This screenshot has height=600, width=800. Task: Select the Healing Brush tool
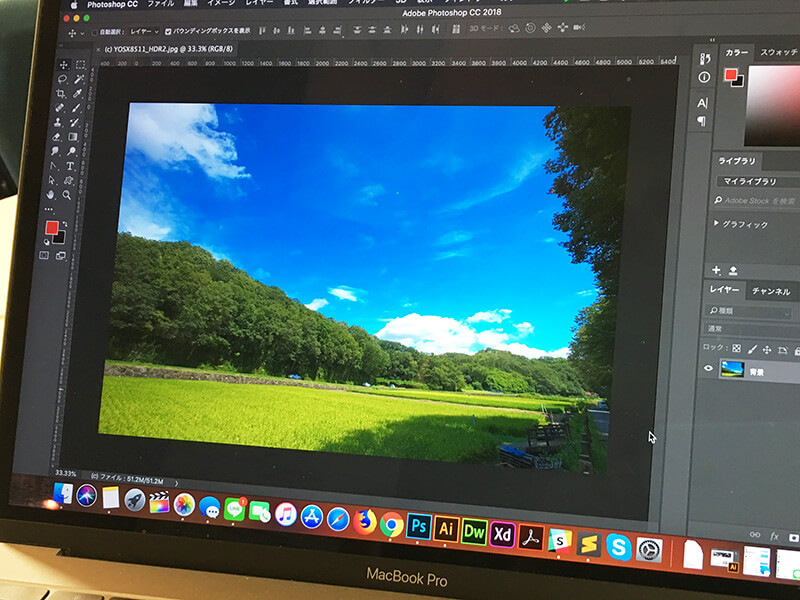59,108
